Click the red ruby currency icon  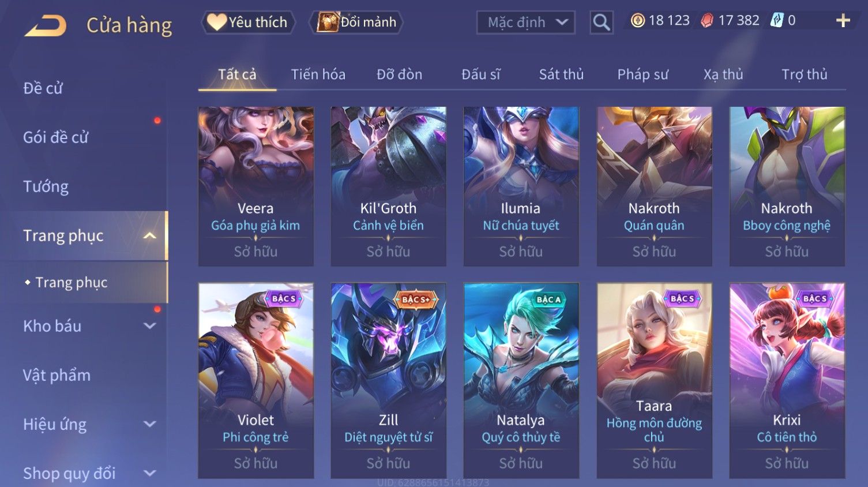point(707,21)
